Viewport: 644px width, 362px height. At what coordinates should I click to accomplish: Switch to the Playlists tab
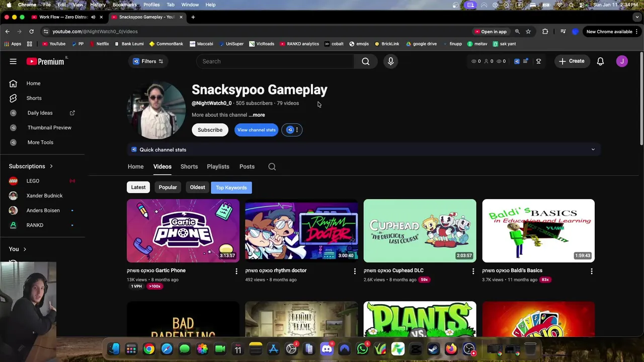[x=218, y=166]
